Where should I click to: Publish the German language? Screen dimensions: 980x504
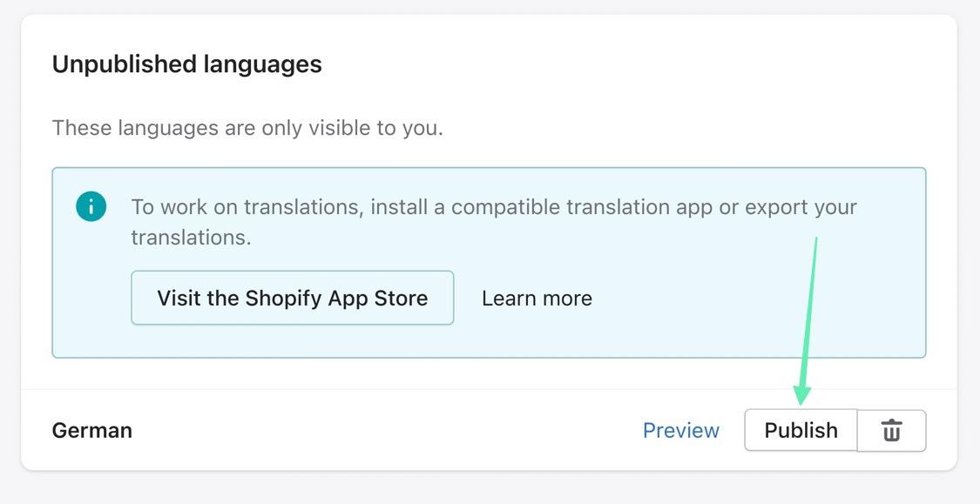(801, 430)
